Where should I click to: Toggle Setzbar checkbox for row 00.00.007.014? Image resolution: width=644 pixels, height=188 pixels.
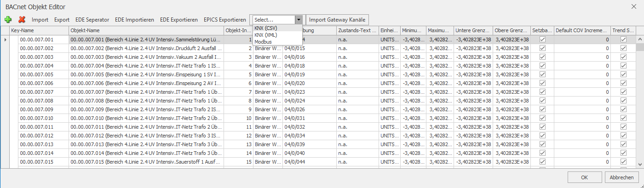tap(542, 153)
